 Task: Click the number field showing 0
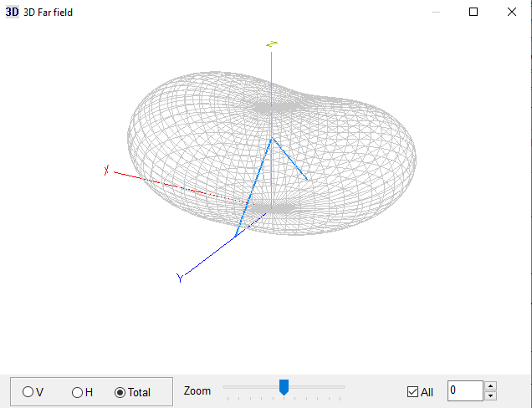click(465, 390)
